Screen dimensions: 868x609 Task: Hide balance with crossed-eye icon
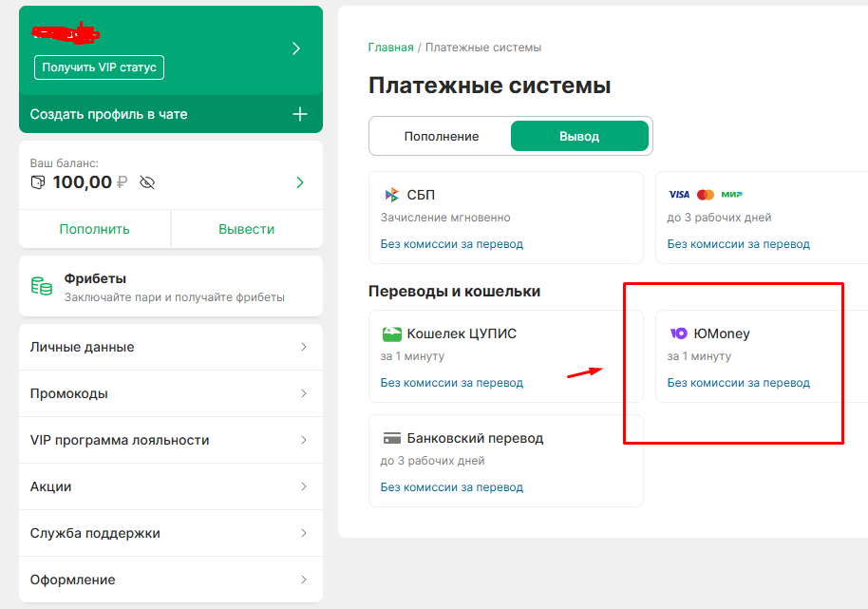coord(147,182)
